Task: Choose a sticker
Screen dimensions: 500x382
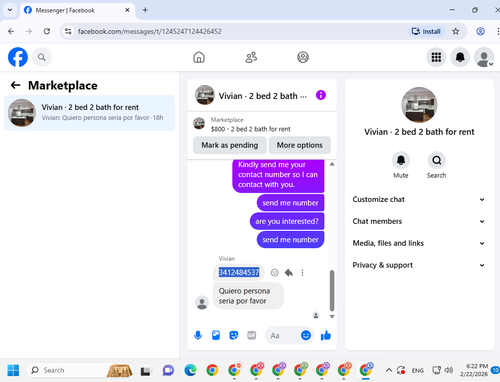Action: pyautogui.click(x=234, y=335)
